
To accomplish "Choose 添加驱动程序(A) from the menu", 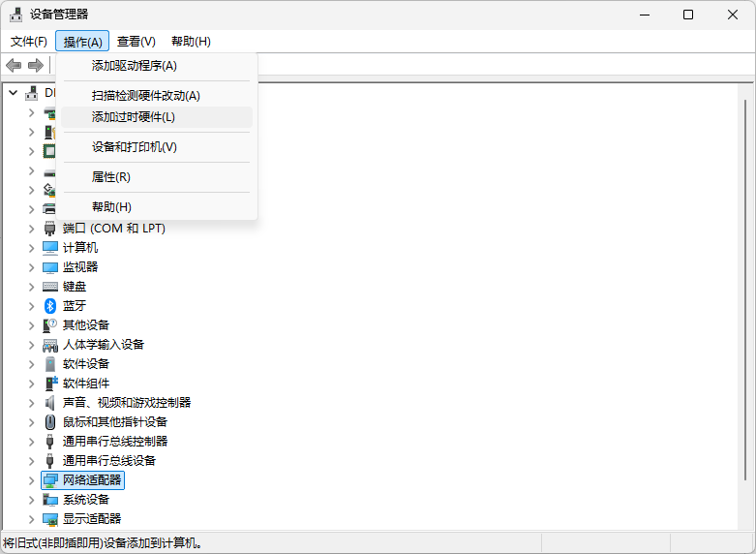I will (157, 66).
